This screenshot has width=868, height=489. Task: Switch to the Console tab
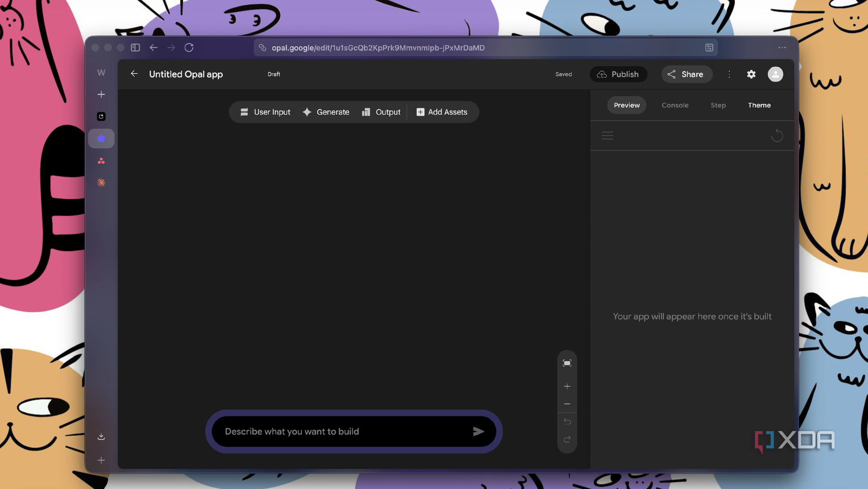(x=675, y=105)
